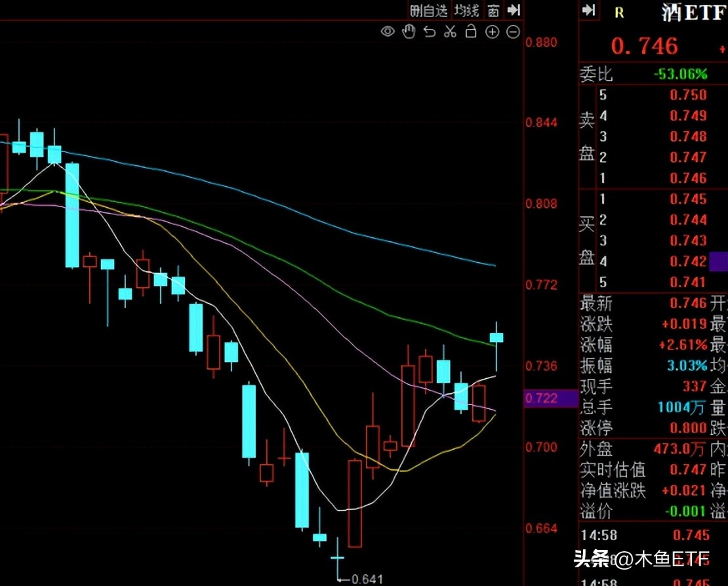Select sell level 1 price 0.746
The width and height of the screenshot is (728, 586).
688,178
